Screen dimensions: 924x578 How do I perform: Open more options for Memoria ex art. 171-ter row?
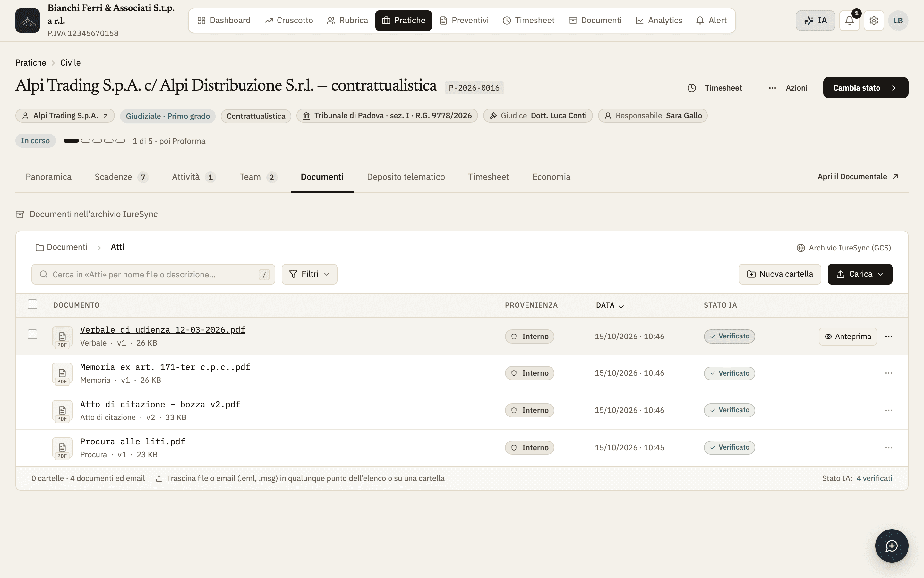pos(888,373)
